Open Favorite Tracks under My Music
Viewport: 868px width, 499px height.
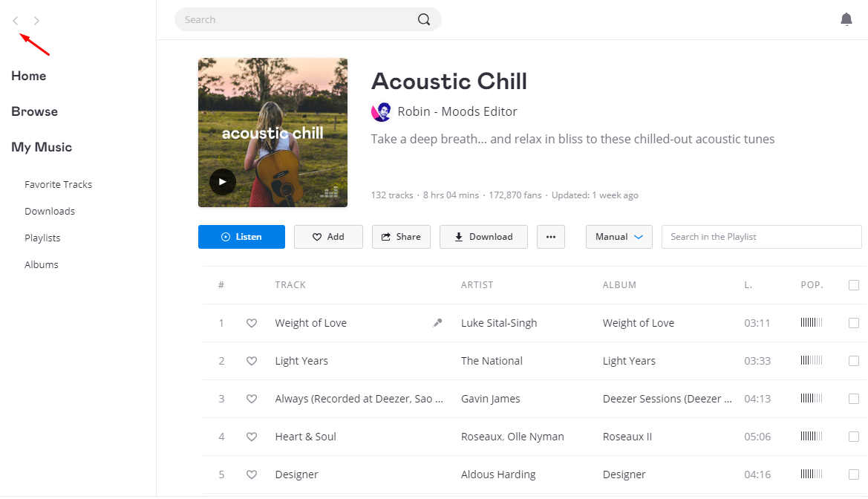(x=58, y=184)
